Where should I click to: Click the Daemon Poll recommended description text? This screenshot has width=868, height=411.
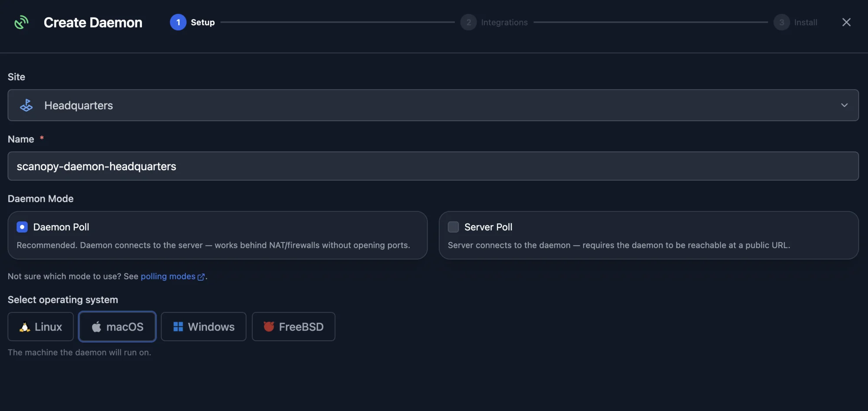click(213, 245)
